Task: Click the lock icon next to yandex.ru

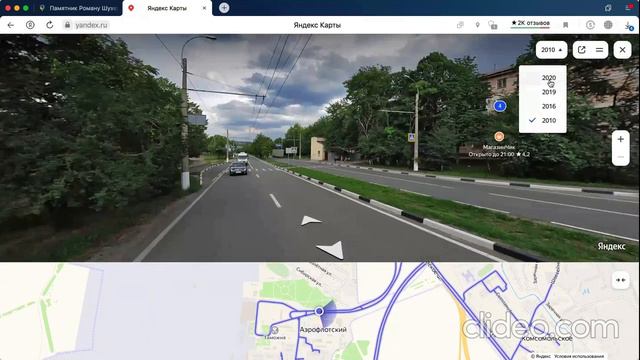Action: tap(67, 25)
